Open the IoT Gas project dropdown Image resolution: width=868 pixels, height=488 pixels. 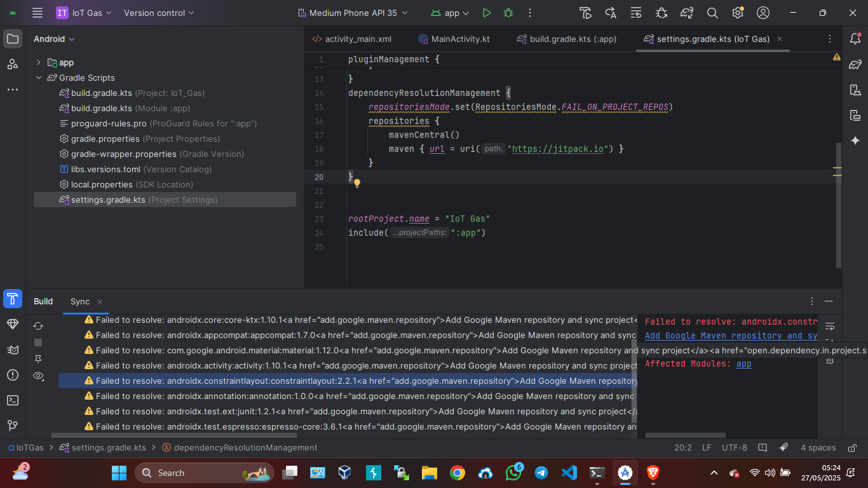click(x=84, y=13)
